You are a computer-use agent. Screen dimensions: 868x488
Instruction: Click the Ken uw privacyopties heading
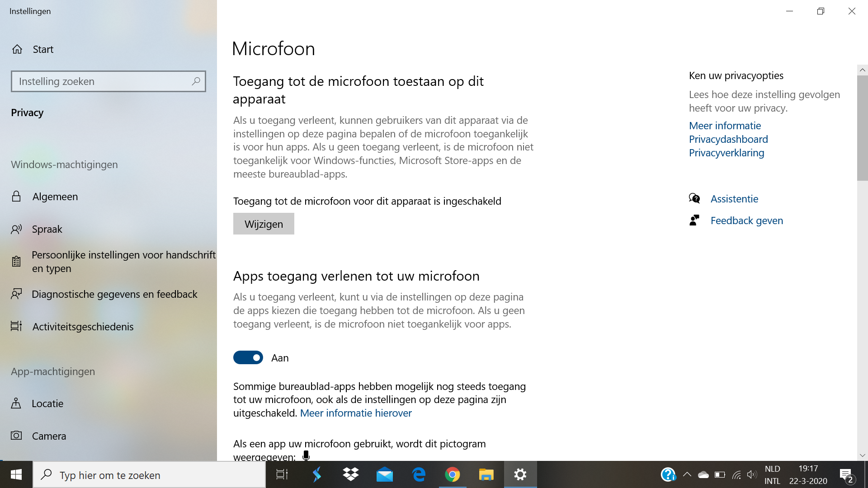coord(736,75)
